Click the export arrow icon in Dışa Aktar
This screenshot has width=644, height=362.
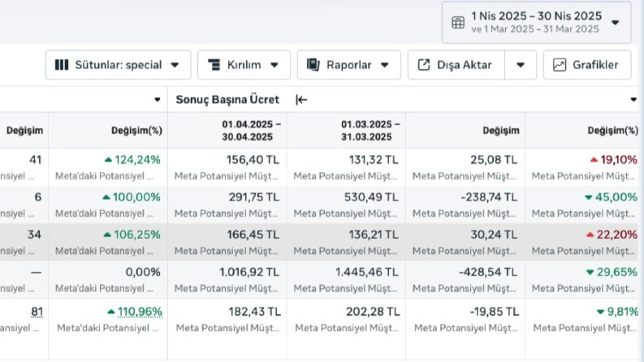[x=423, y=65]
